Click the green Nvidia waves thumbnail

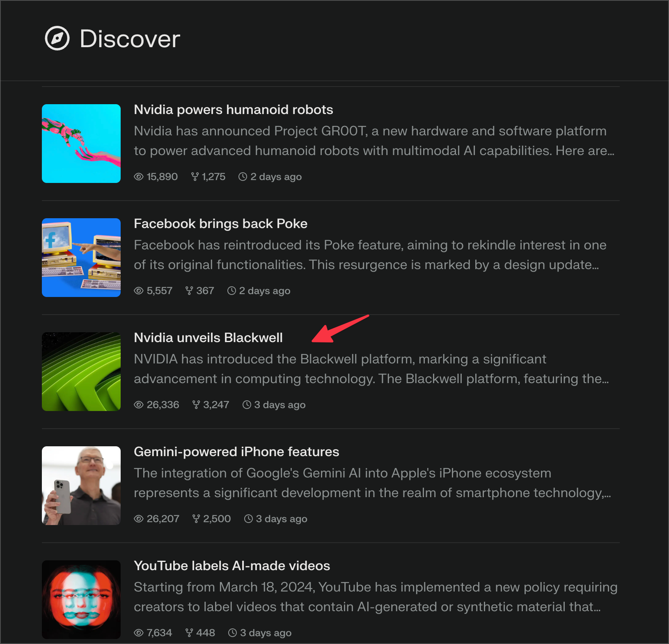click(81, 372)
